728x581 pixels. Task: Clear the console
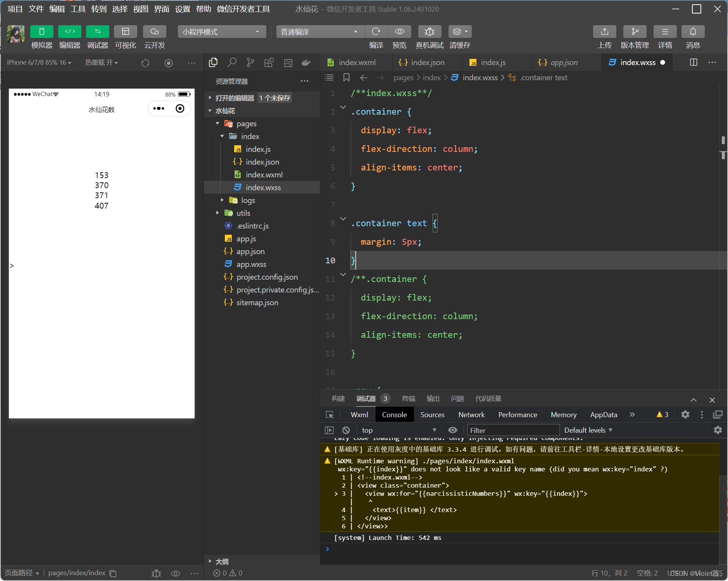346,430
